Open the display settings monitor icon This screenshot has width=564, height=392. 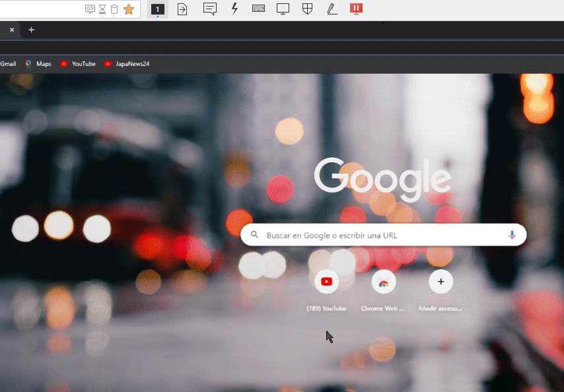[283, 9]
